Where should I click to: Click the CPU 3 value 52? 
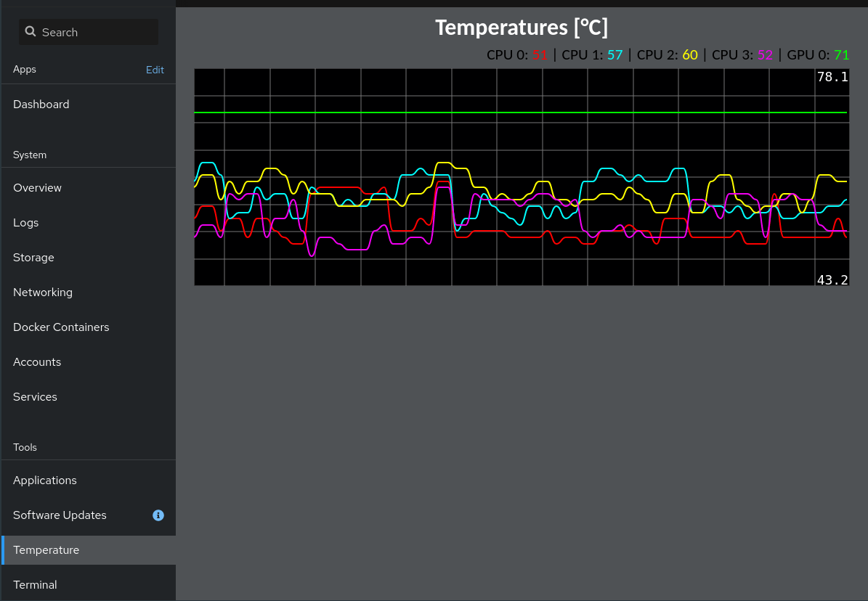click(x=765, y=54)
